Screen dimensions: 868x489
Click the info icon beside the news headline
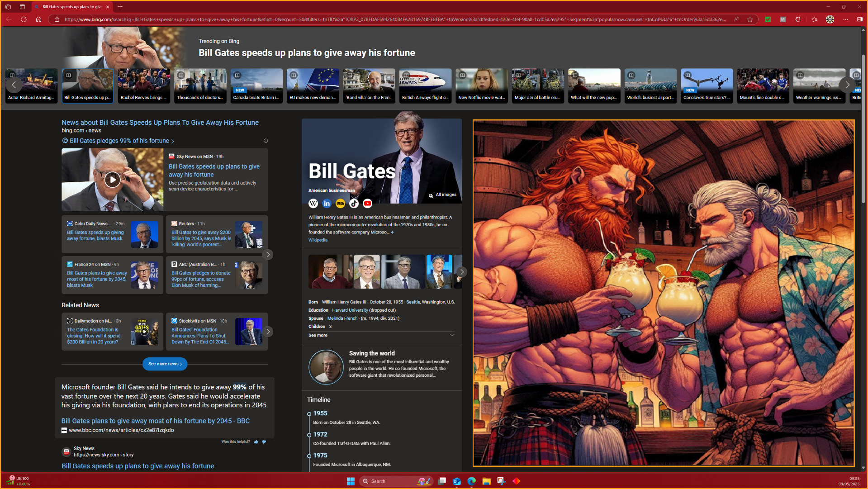tap(266, 141)
